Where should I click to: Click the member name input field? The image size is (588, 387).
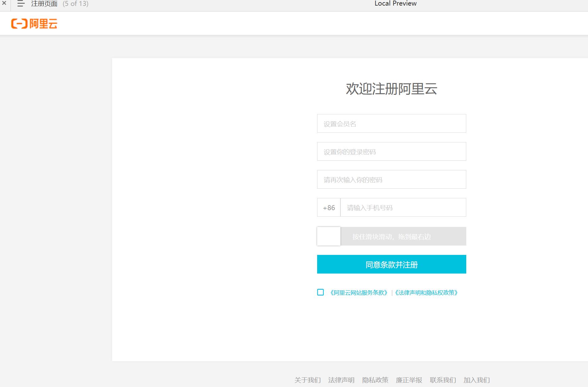coord(391,123)
